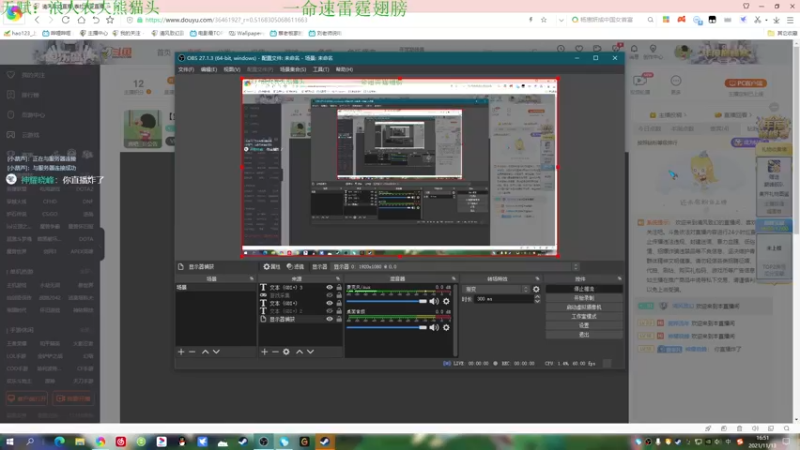Open the Windows Start menu
800x450 pixels.
[x=10, y=441]
